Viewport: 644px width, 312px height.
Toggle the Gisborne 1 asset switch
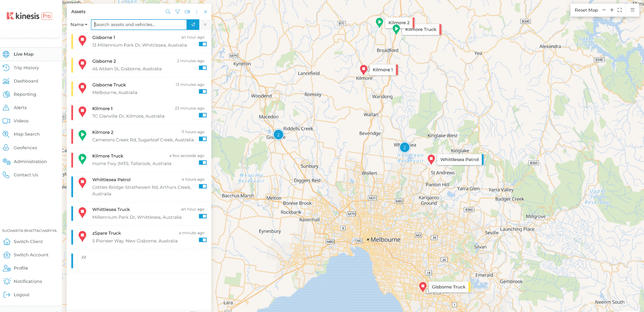pyautogui.click(x=202, y=44)
